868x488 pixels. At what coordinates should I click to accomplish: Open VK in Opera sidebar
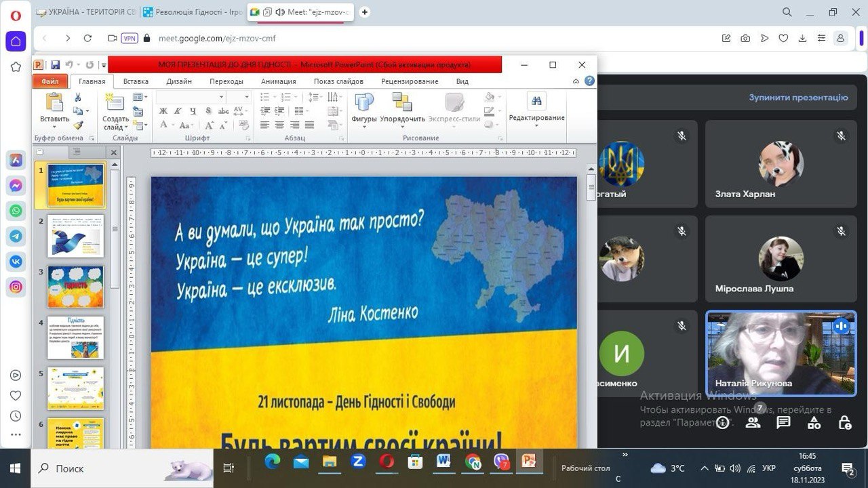[16, 262]
